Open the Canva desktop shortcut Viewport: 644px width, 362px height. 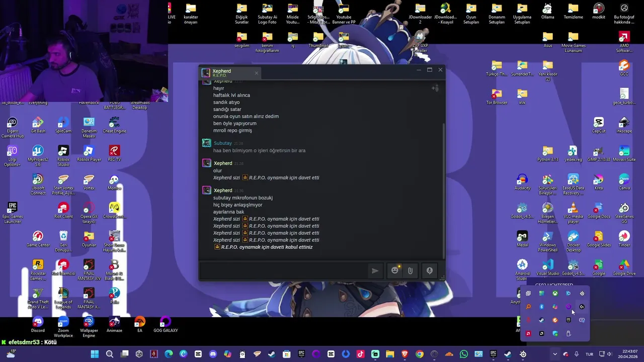click(x=624, y=182)
